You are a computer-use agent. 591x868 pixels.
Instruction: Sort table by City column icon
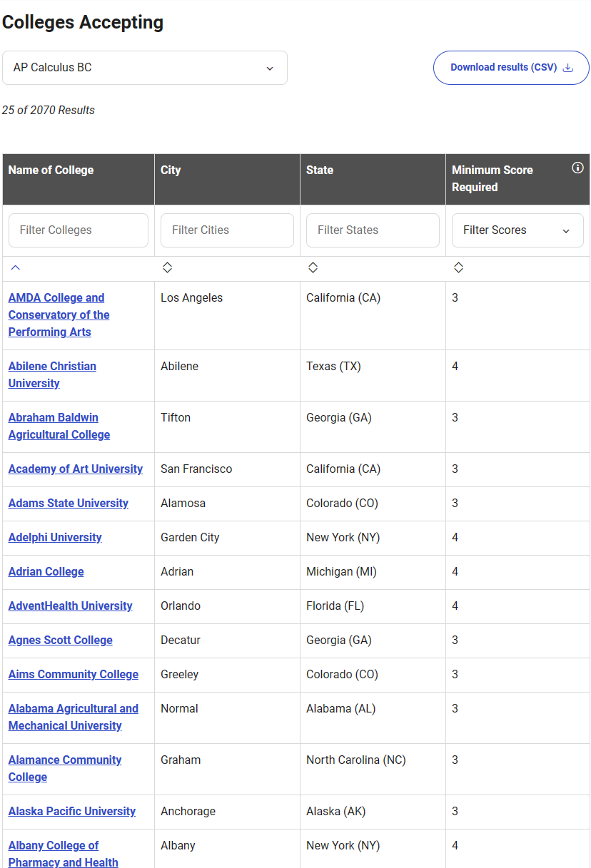(x=167, y=267)
